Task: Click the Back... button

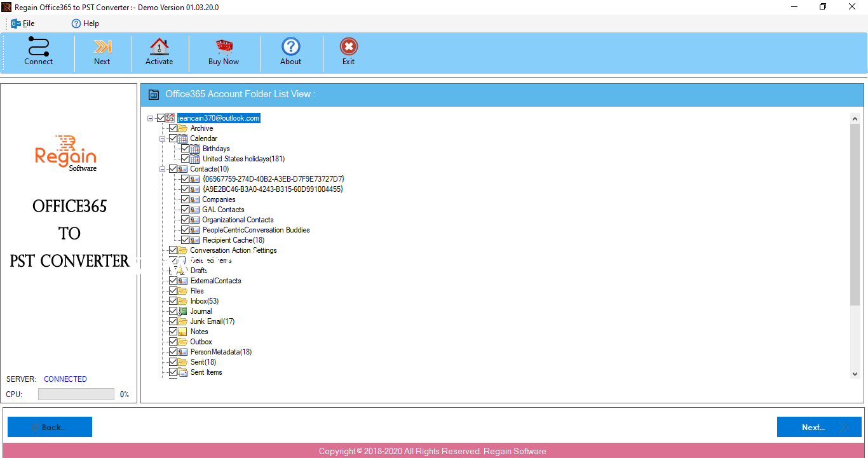Action: pos(50,427)
